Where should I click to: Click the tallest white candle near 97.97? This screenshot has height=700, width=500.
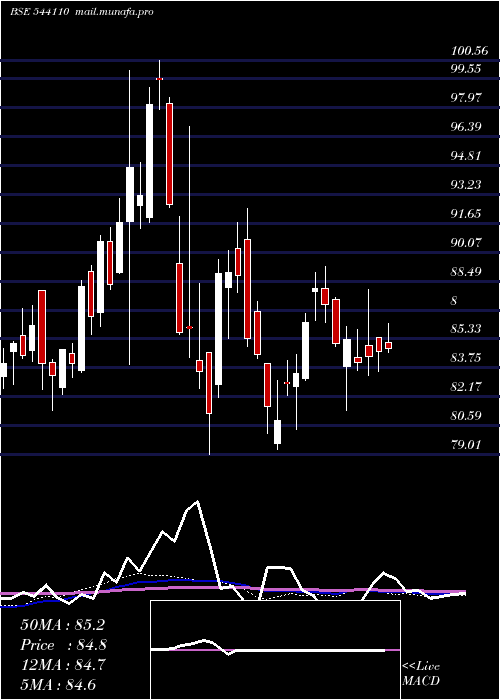click(x=149, y=161)
